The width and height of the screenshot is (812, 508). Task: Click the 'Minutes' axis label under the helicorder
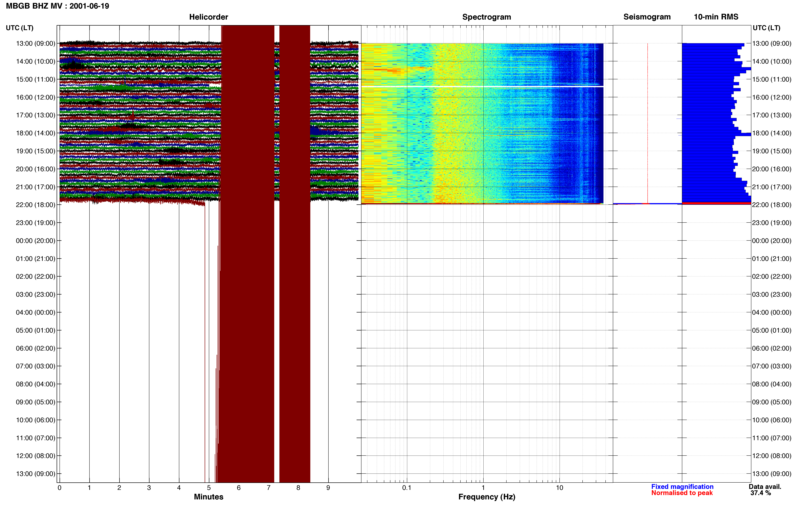[x=209, y=497]
